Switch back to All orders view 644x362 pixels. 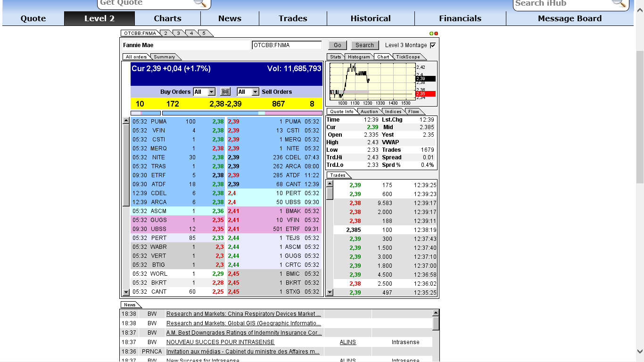136,56
